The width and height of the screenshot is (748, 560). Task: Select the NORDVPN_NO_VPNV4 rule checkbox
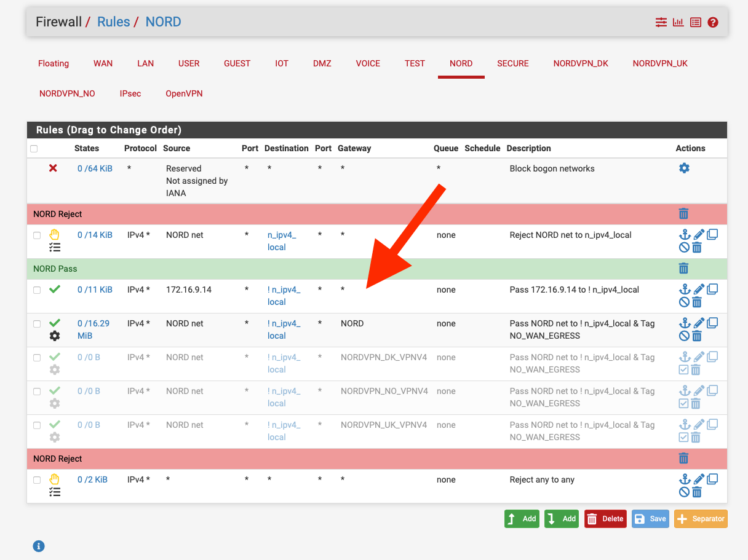point(37,392)
